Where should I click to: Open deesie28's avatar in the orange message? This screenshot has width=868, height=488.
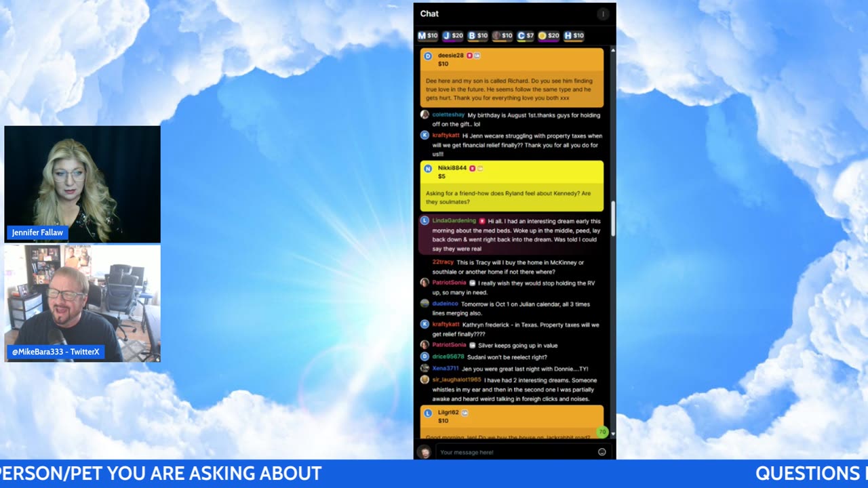click(428, 56)
